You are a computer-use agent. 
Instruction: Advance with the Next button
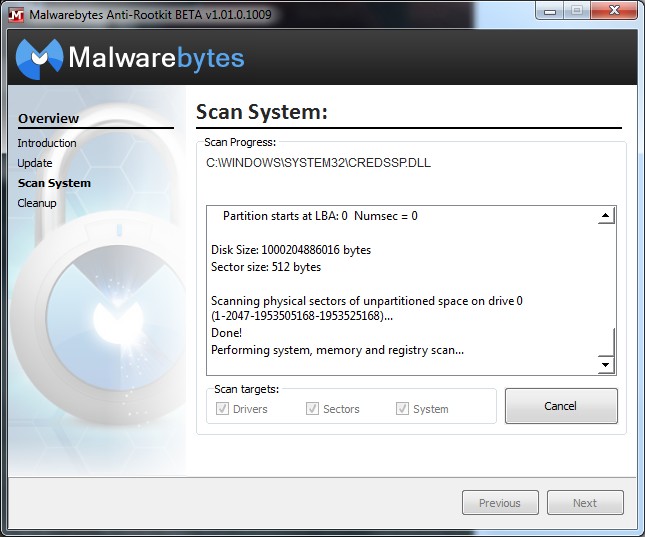585,502
